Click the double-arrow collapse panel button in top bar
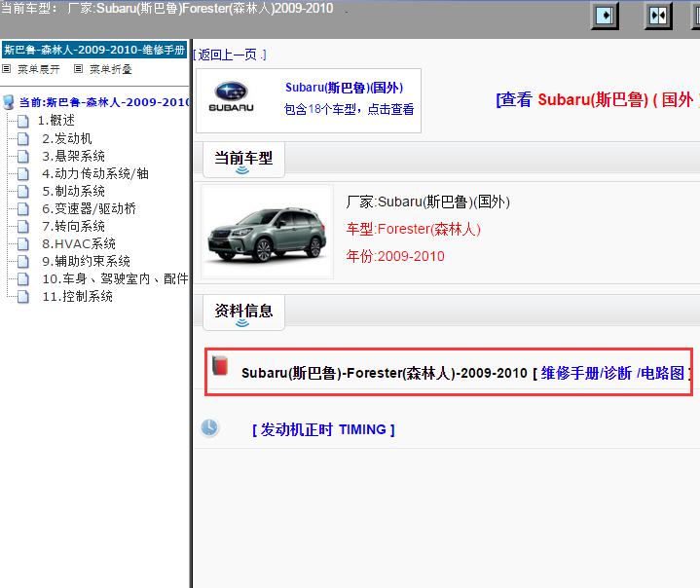The width and height of the screenshot is (700, 588). tap(658, 16)
